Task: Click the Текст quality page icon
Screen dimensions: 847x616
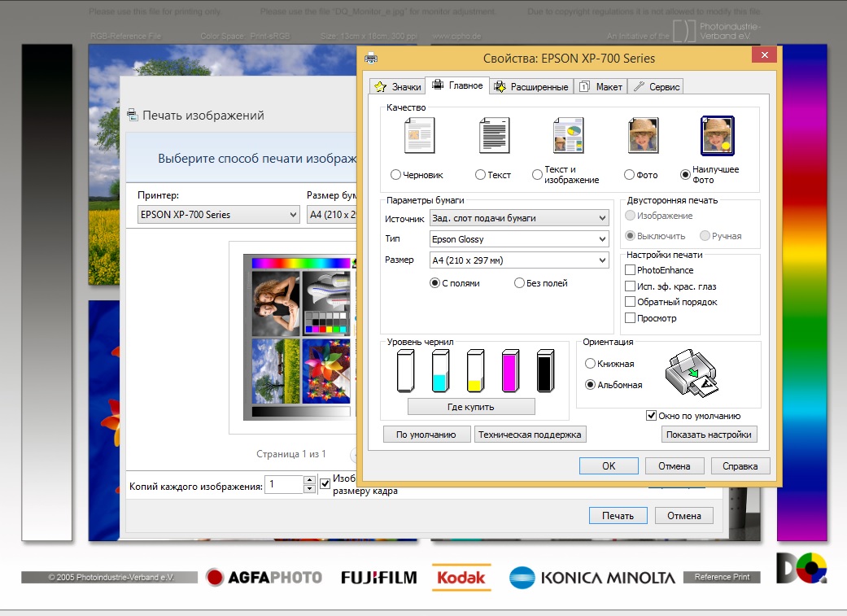Action: 494,136
